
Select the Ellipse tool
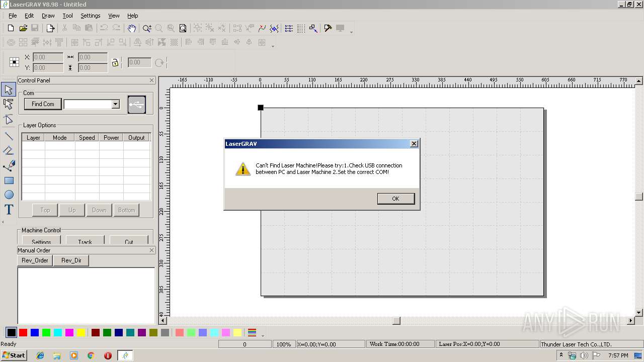click(x=9, y=195)
